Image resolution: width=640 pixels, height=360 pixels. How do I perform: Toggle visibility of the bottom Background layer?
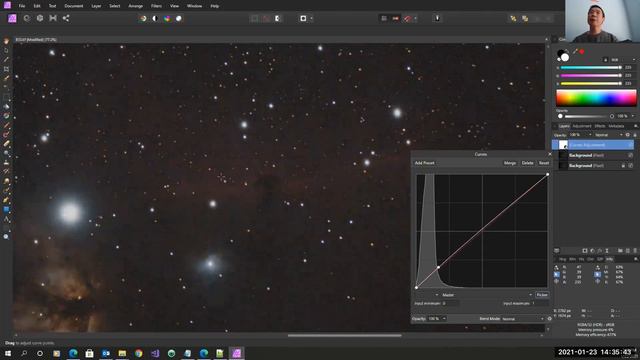[x=631, y=166]
